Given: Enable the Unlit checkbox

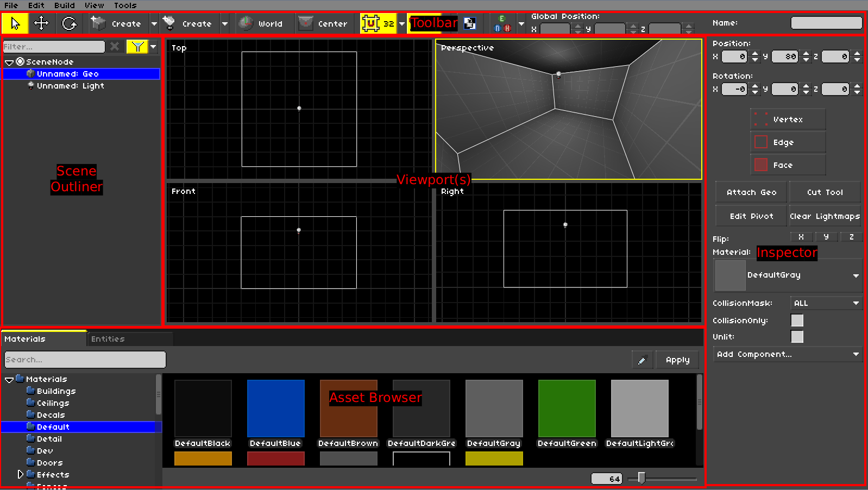Looking at the screenshot, I should tap(797, 337).
